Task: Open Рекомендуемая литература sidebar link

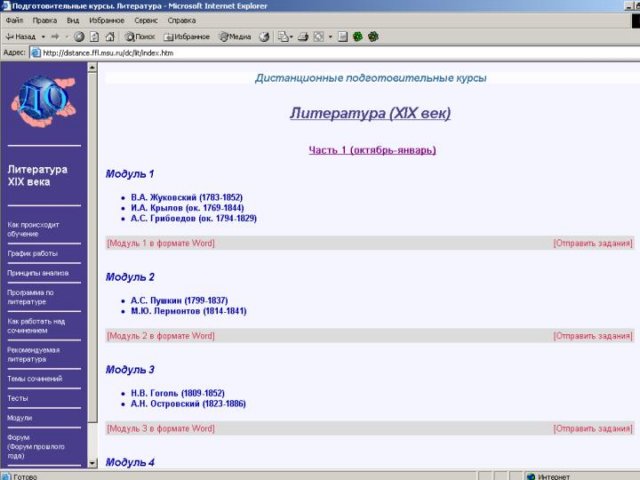Action: tap(33, 354)
